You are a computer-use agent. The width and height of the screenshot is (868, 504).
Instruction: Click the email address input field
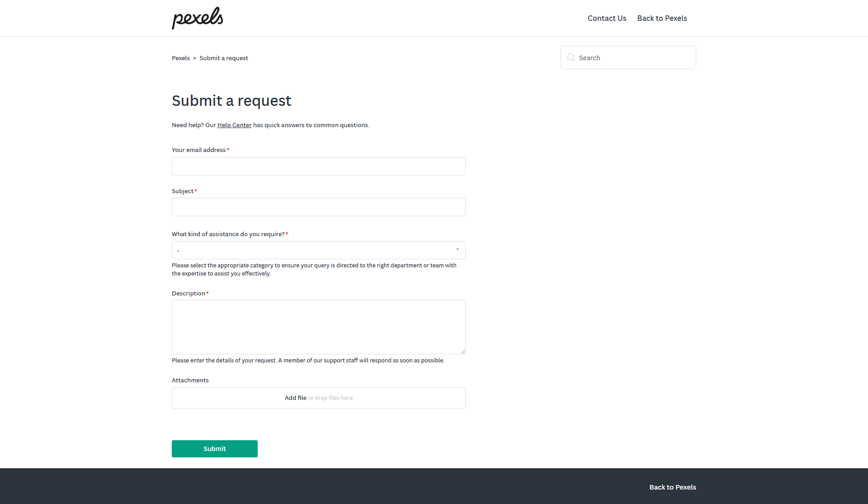(x=318, y=166)
